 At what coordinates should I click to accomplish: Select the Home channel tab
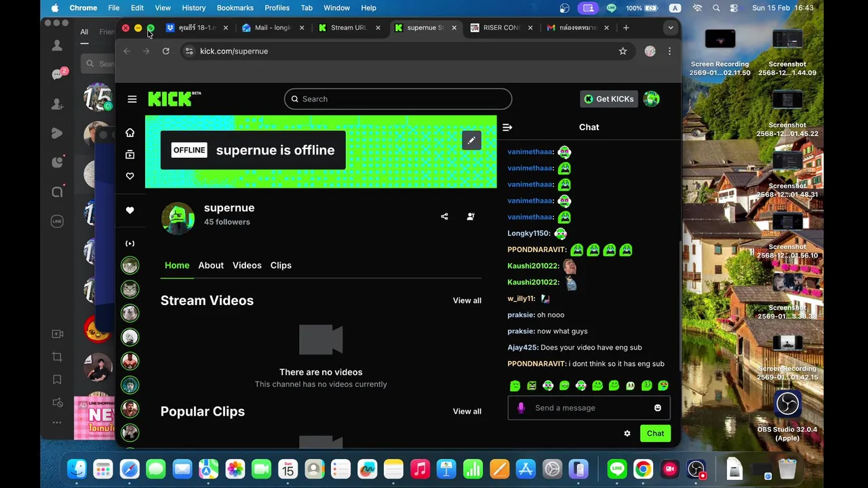177,265
